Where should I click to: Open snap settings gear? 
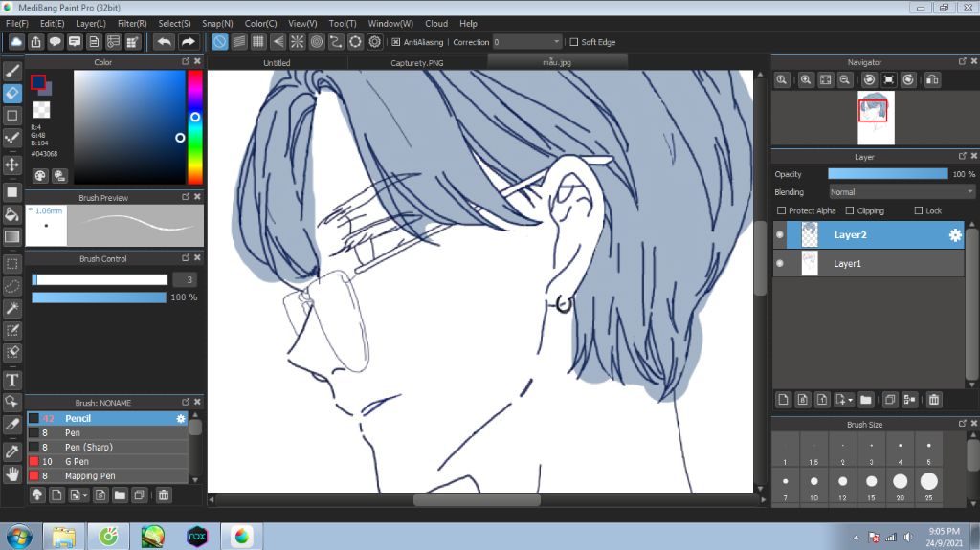[x=374, y=42]
